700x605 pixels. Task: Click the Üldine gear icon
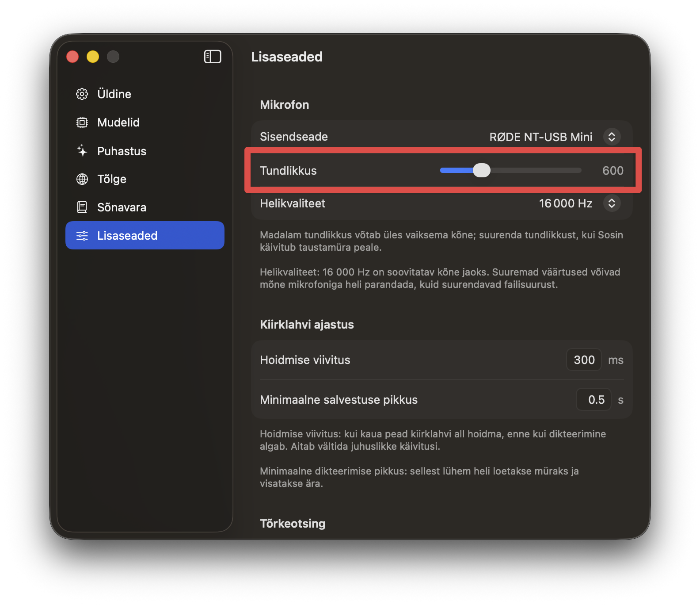82,94
